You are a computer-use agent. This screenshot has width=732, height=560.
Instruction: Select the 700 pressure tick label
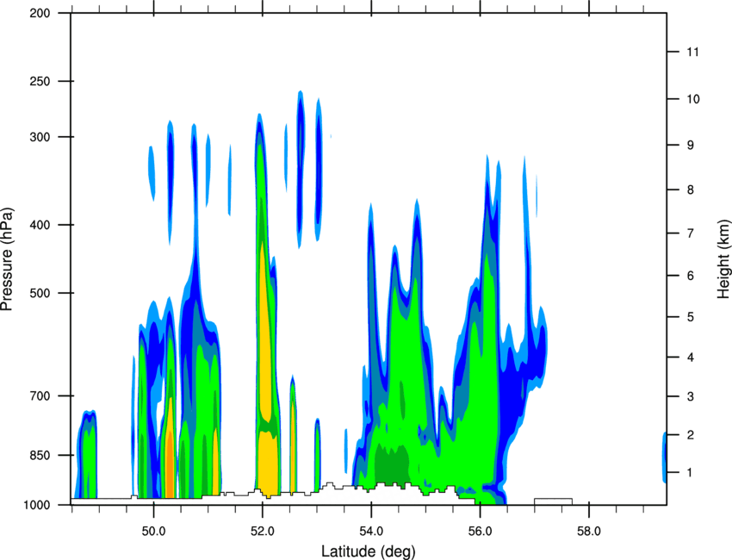(x=40, y=395)
